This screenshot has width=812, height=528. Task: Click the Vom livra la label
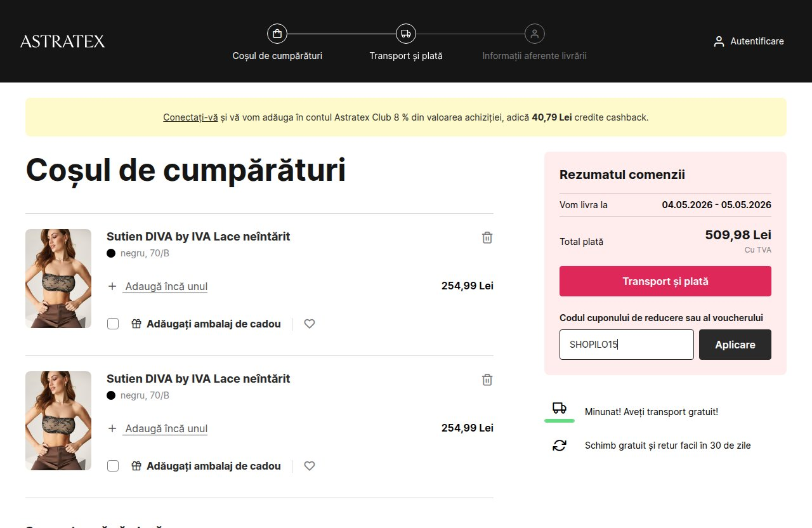click(584, 205)
